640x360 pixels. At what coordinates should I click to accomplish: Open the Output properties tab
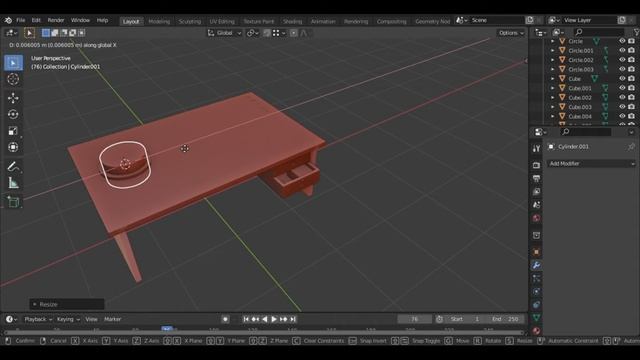[x=536, y=178]
